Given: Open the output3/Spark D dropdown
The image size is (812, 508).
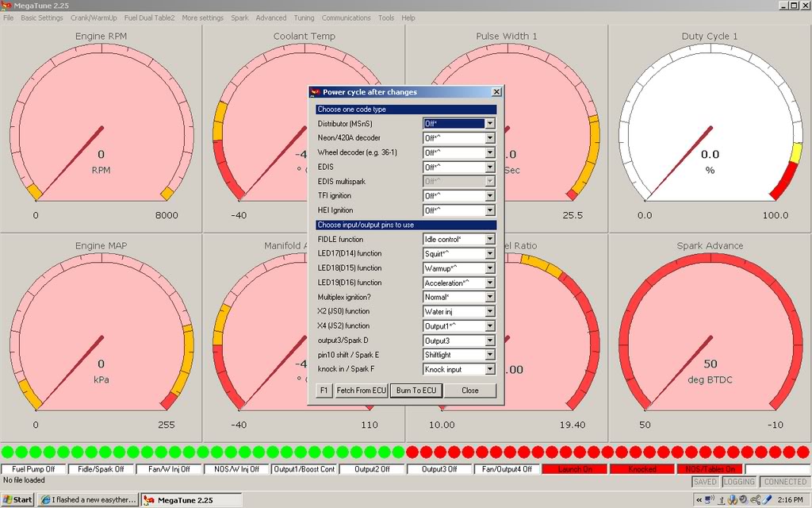Looking at the screenshot, I should tap(490, 341).
